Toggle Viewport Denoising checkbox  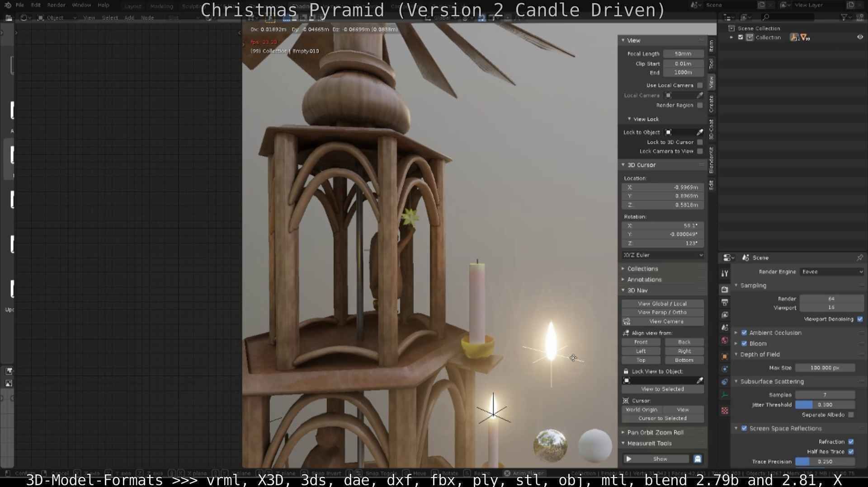[860, 319]
